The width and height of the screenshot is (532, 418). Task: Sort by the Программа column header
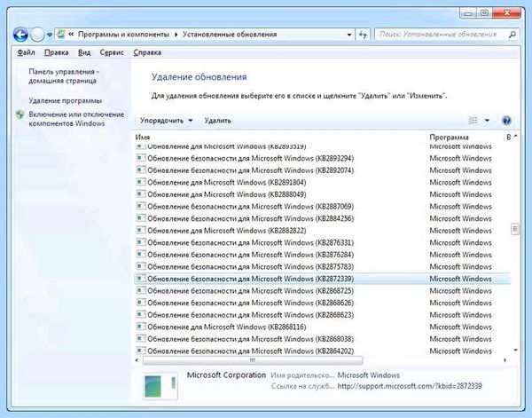coord(449,138)
